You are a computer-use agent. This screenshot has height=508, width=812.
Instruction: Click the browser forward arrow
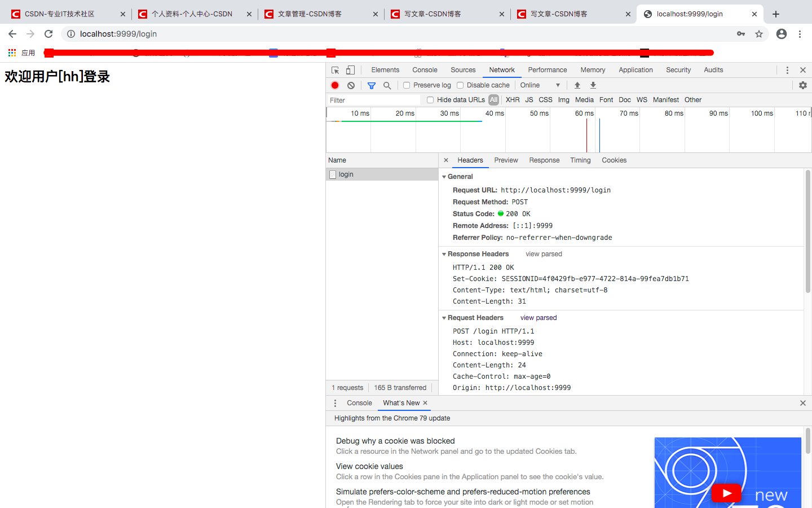30,34
